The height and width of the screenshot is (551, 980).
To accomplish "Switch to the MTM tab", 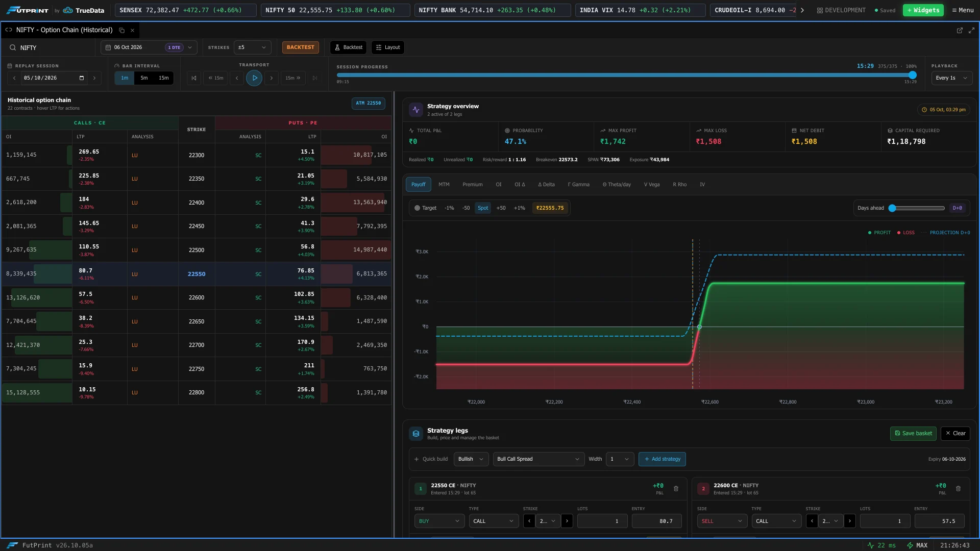I will [x=444, y=185].
